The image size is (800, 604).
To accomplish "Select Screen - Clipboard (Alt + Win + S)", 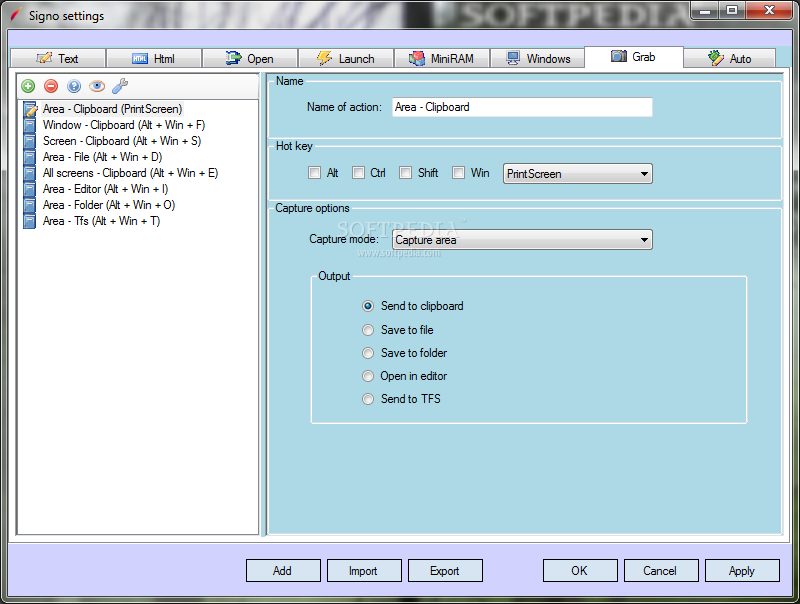I will [x=122, y=141].
